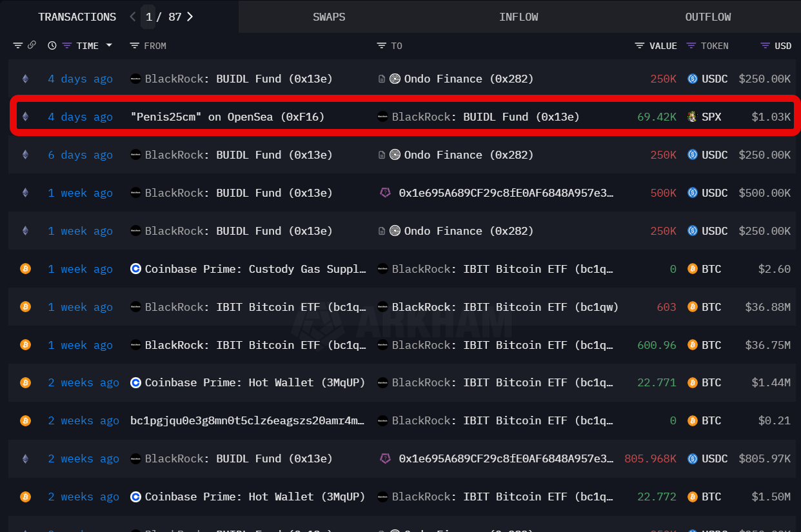
Task: Click the link icon in the column header
Action: (32, 46)
